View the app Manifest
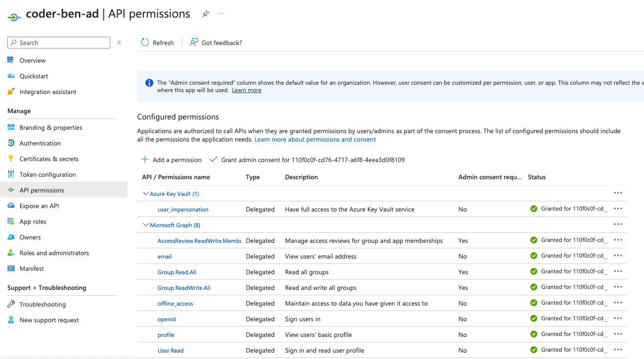This screenshot has width=644, height=359. 31,268
